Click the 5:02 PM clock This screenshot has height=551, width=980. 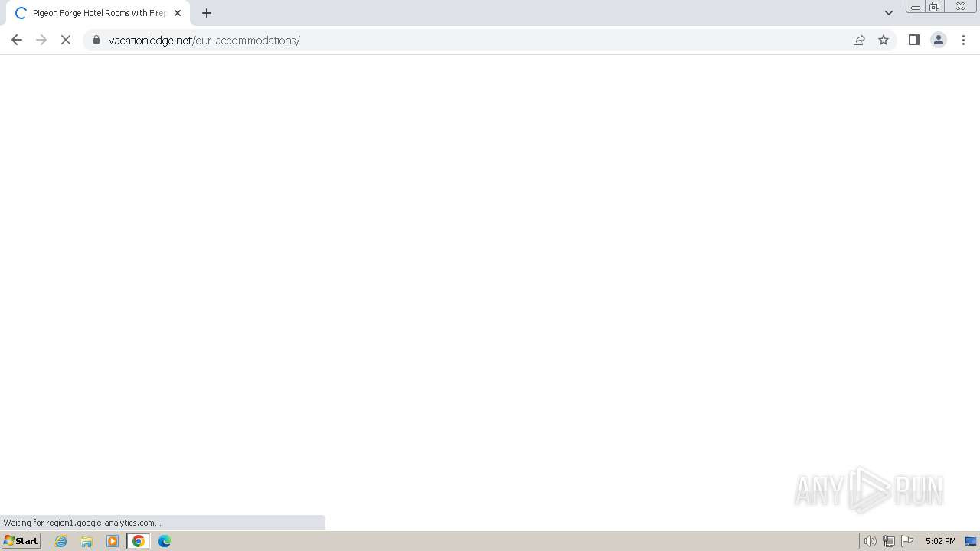pos(940,541)
